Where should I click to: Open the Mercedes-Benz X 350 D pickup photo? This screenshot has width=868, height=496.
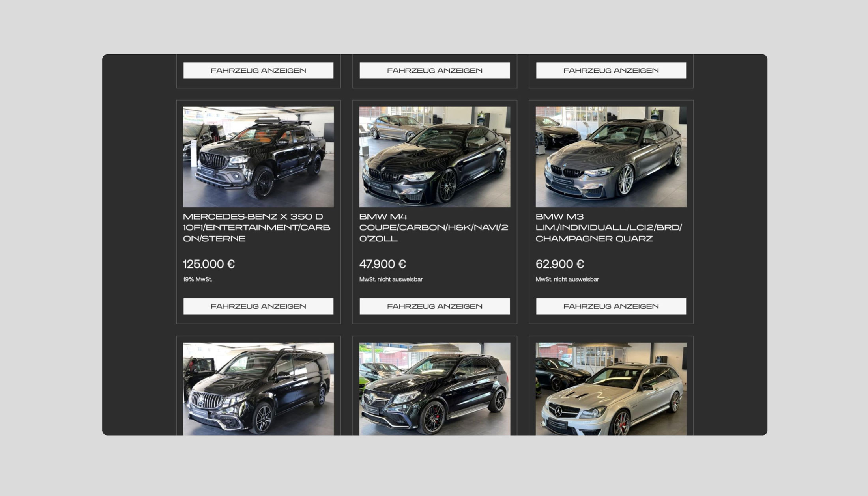pos(258,157)
